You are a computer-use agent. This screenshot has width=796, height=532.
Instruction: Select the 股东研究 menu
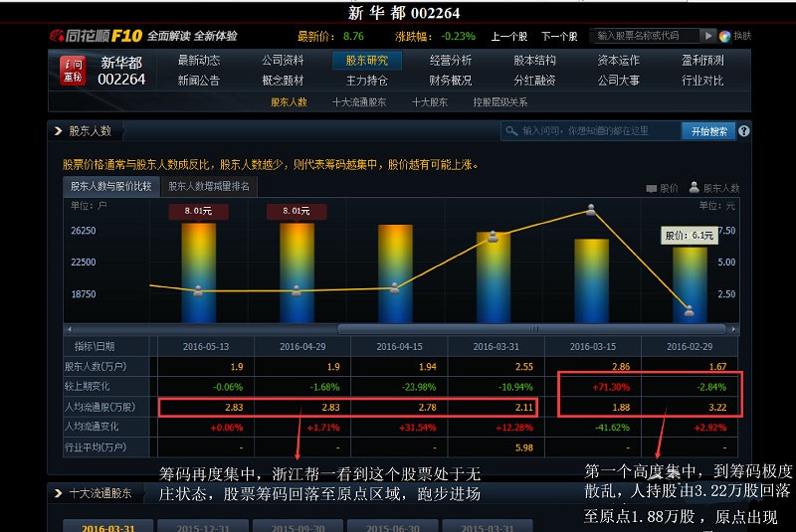[x=366, y=61]
